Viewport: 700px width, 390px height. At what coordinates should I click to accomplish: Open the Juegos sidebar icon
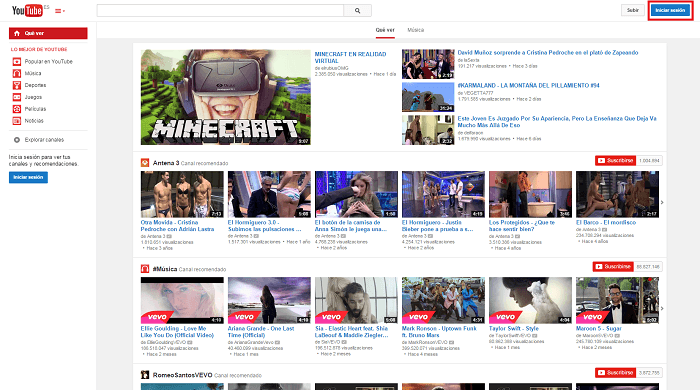pos(17,97)
